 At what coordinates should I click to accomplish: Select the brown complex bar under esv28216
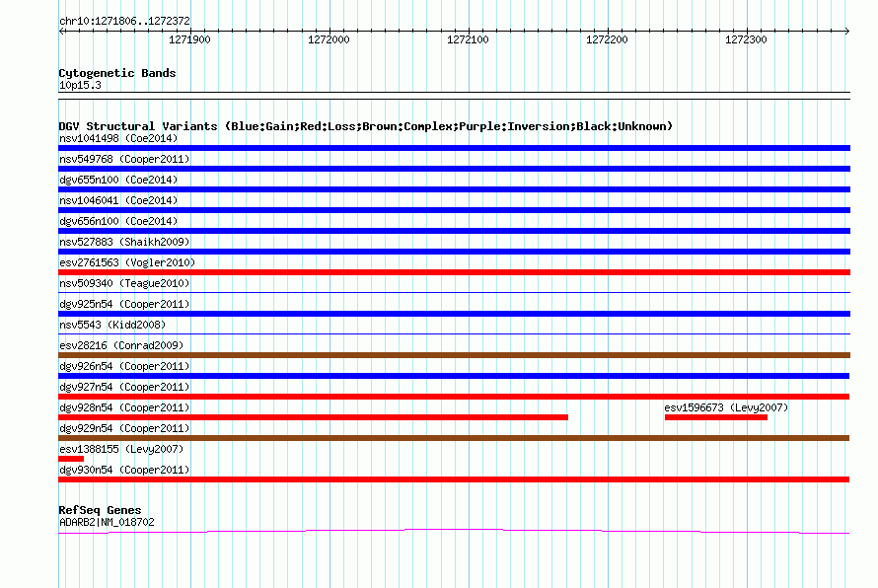[x=454, y=355]
